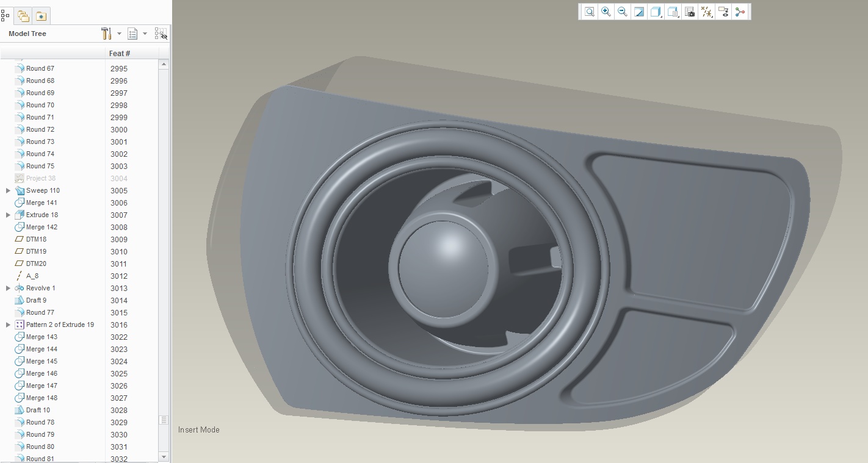Select the Merge 147 feature icon

click(19, 386)
